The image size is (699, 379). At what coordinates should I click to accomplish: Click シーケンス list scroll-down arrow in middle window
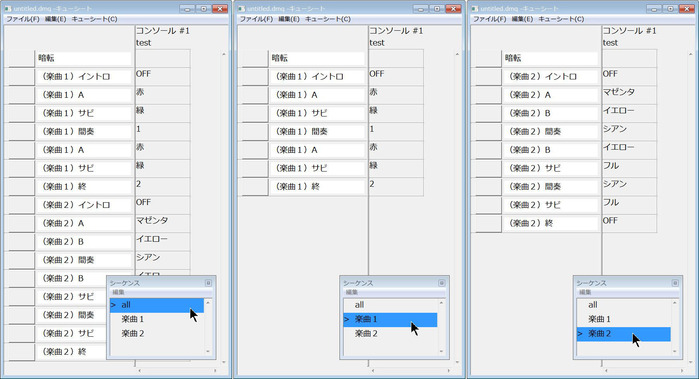pyautogui.click(x=441, y=351)
